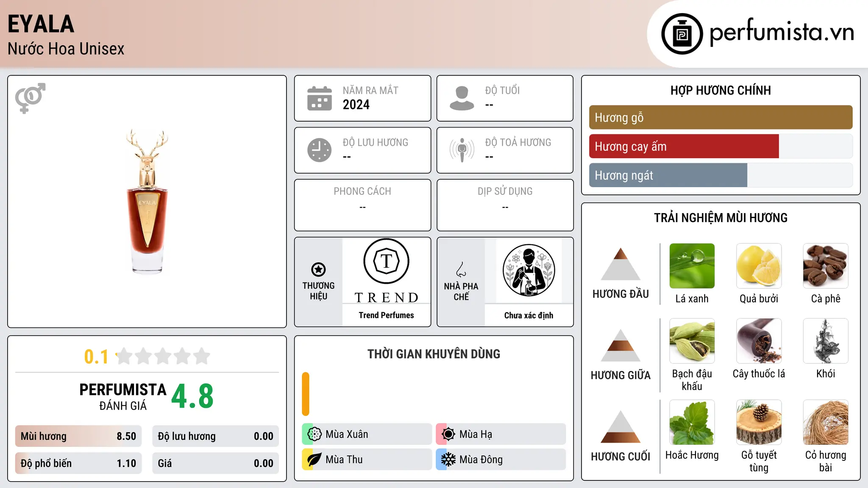Select the Bạch đậu khấu note image
Viewport: 868px width, 488px height.
point(692,341)
